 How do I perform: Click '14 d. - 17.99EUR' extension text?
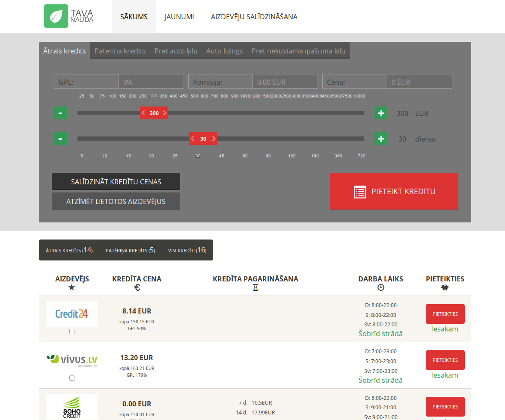(x=255, y=412)
